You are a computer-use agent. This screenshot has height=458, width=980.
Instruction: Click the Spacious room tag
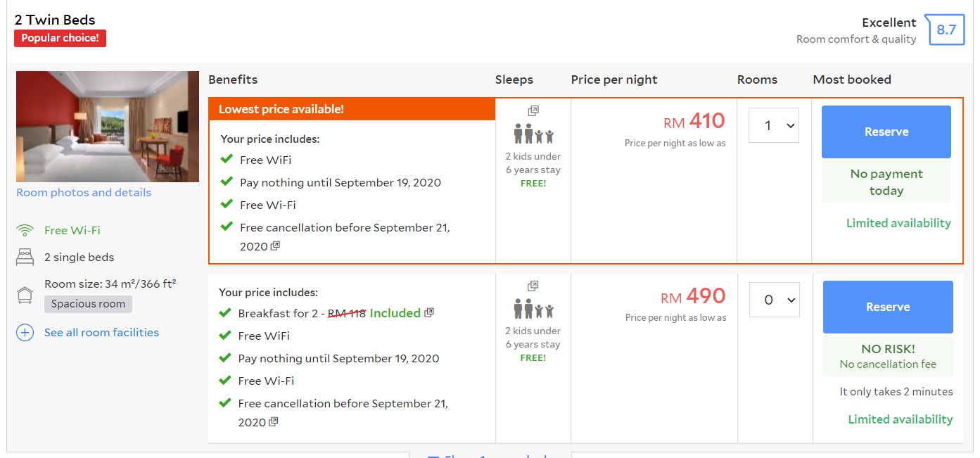pos(88,304)
